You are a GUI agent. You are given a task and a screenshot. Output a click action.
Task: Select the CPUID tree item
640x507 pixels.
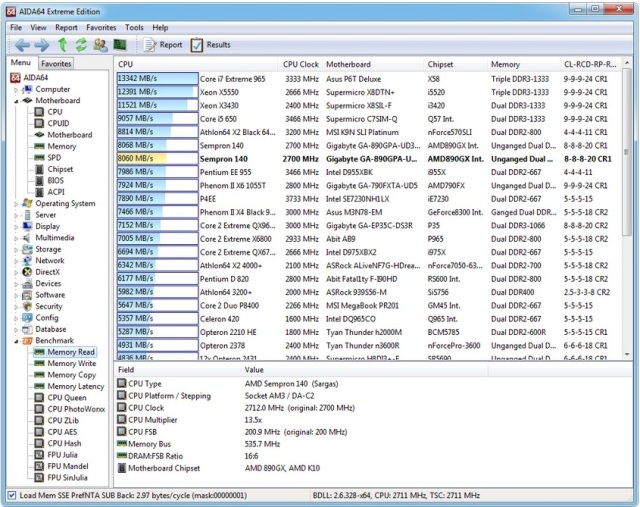tap(52, 123)
